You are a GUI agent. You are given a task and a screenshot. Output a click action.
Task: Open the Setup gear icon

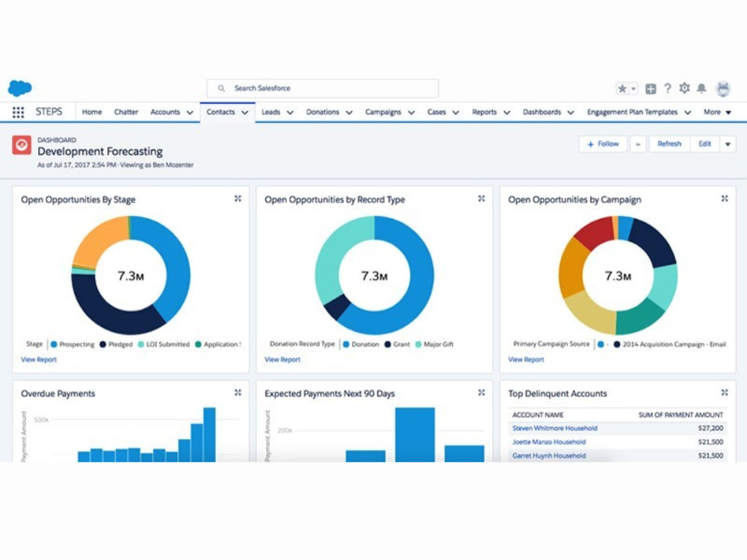click(x=684, y=88)
